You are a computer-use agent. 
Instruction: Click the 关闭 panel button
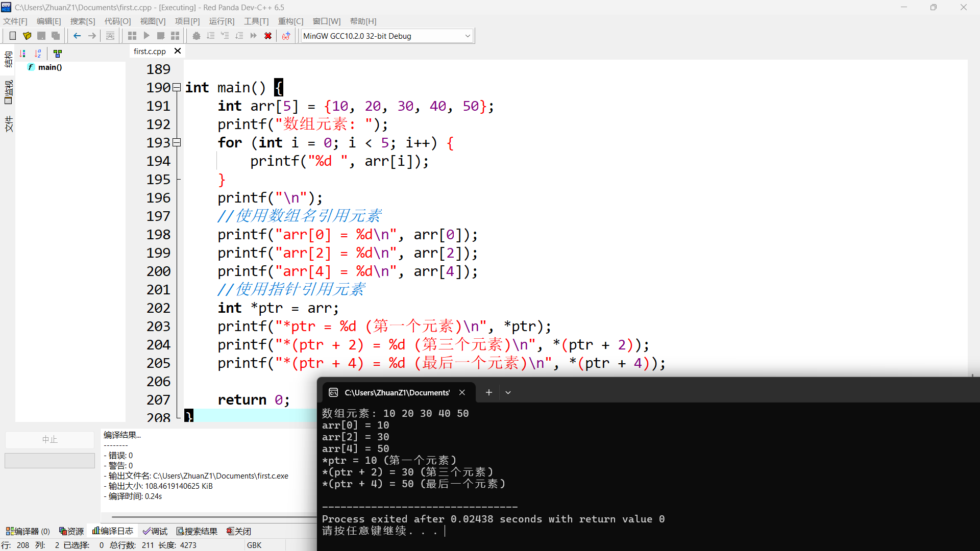tap(238, 531)
